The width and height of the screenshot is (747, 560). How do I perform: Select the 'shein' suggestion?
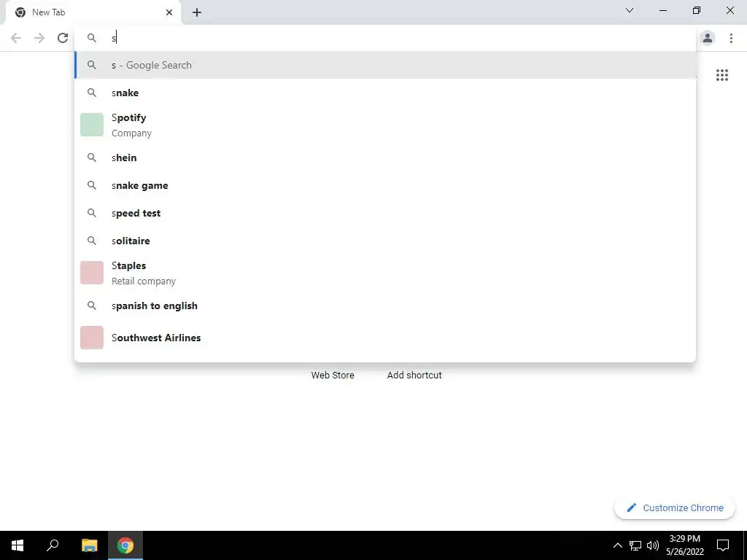coord(385,157)
